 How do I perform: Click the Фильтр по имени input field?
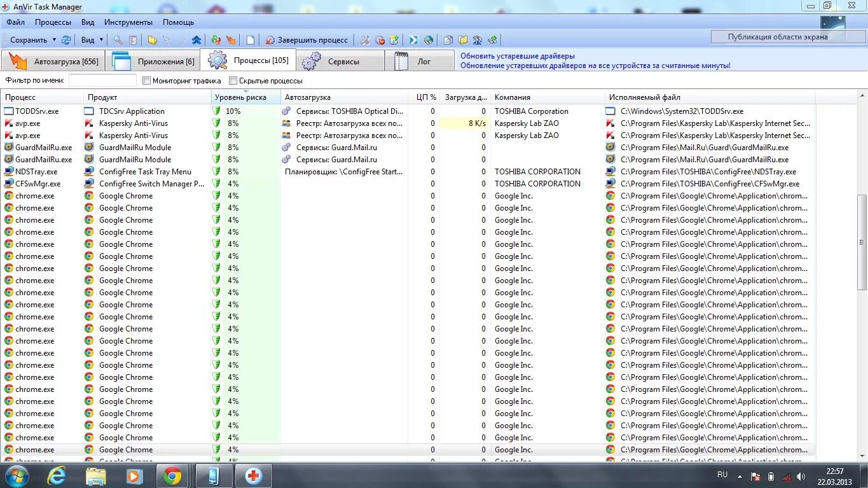point(102,81)
